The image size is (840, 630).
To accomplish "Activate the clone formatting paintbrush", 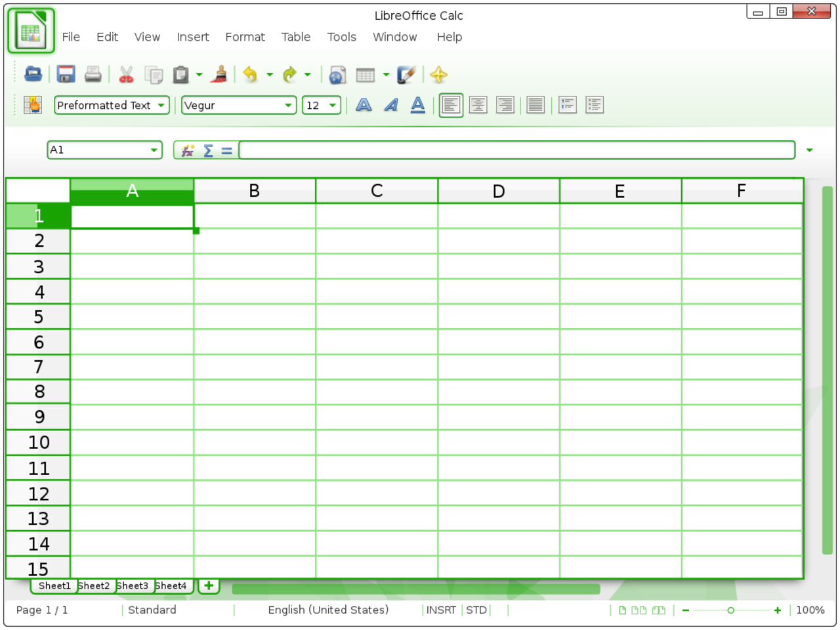I will [219, 74].
